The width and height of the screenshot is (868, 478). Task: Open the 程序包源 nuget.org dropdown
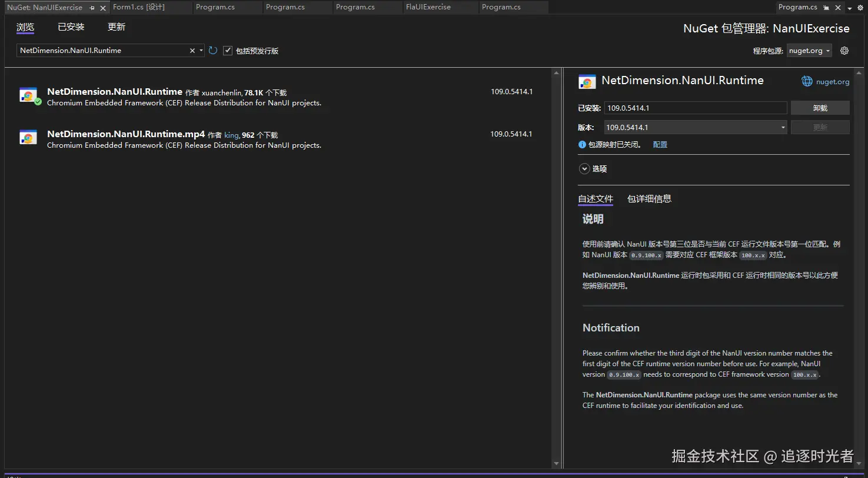pos(809,51)
